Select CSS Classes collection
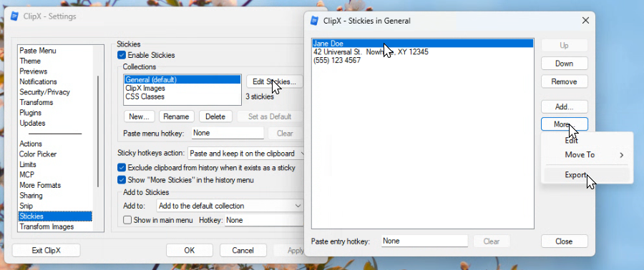Viewport: 644px width, 270px height. click(x=182, y=96)
